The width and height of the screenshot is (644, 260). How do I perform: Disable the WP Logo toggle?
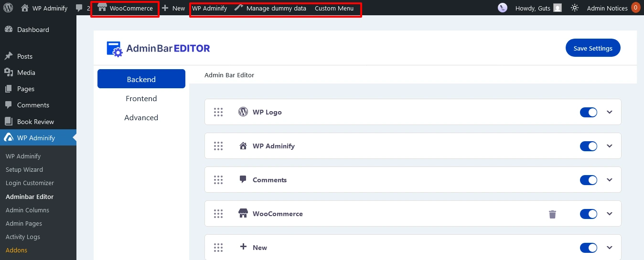tap(589, 112)
